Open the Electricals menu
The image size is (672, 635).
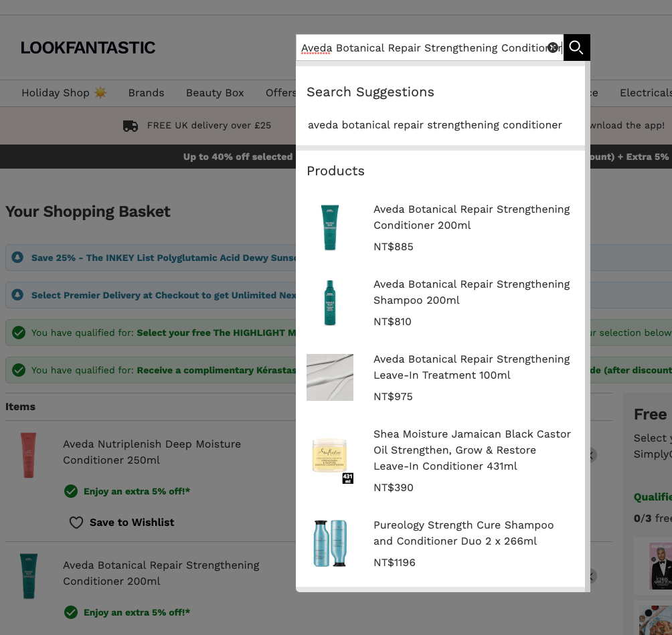pos(645,93)
